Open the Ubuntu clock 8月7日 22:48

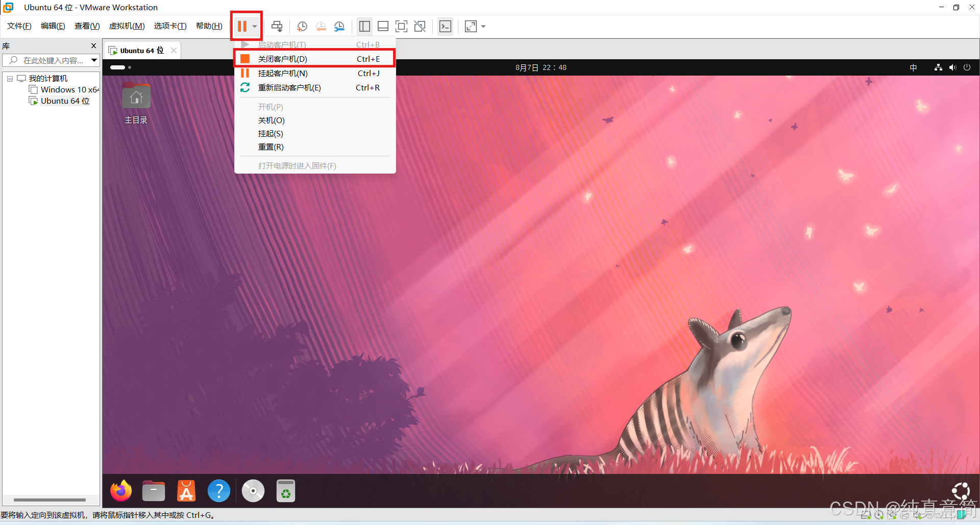tap(541, 67)
